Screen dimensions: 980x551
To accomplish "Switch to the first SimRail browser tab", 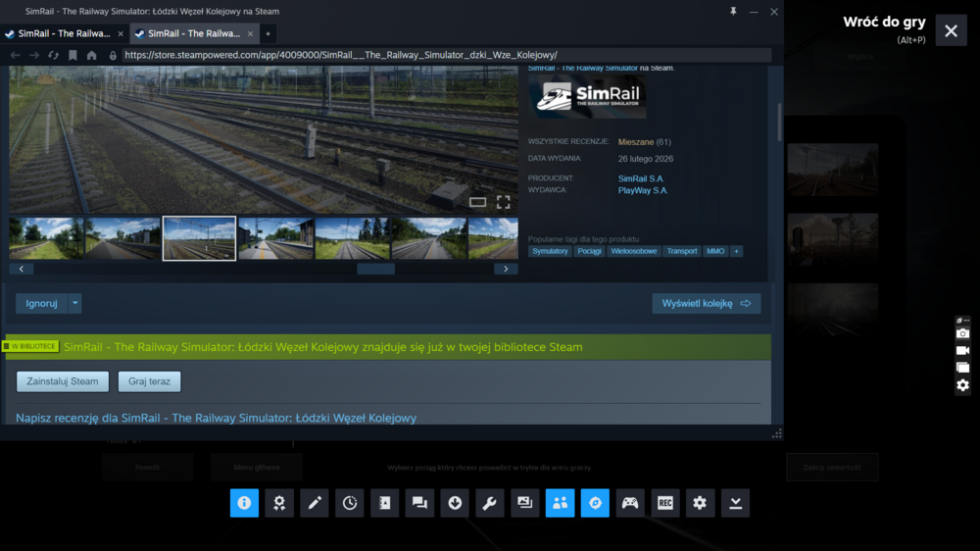I will click(x=62, y=33).
